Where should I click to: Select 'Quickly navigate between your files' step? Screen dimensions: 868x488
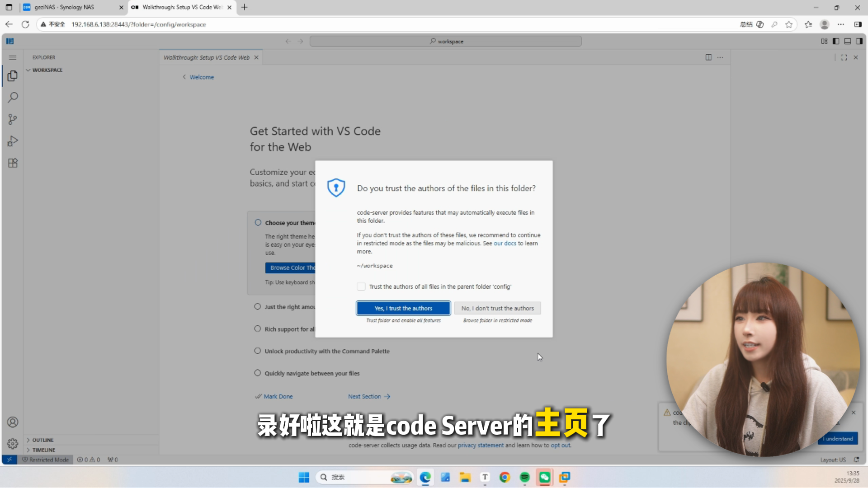pos(312,373)
